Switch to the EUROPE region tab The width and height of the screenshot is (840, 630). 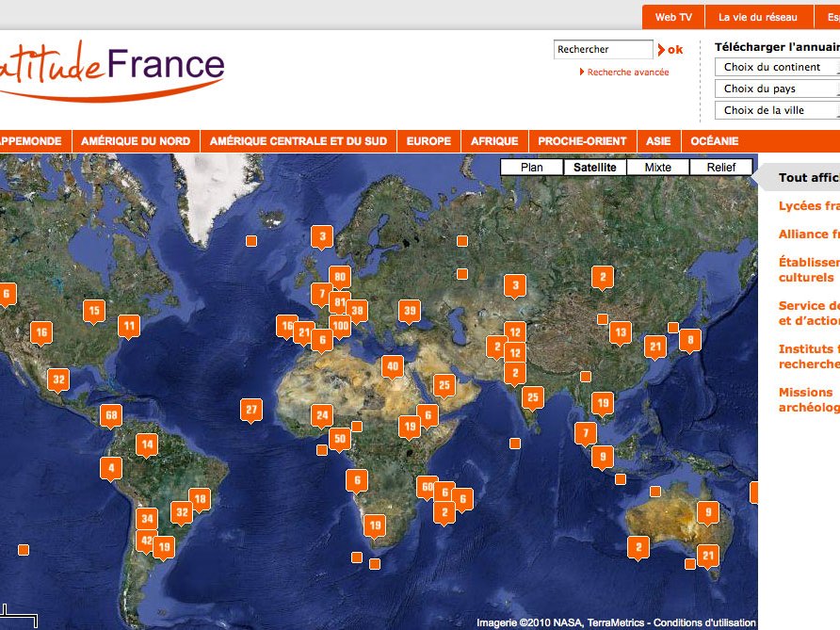[428, 140]
